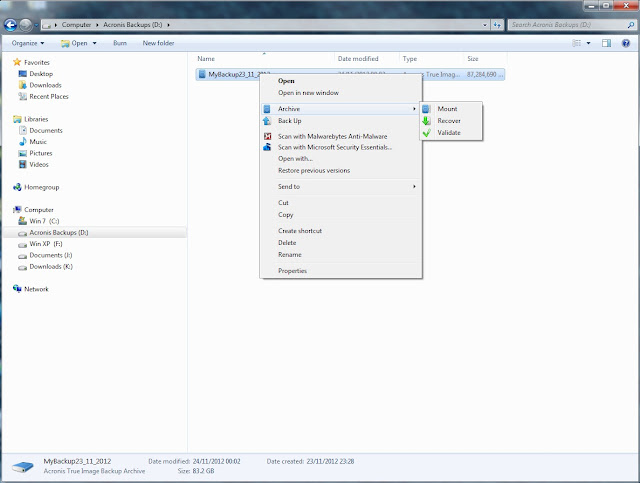640x483 pixels.
Task: Select Recover from the Archive submenu
Action: click(449, 121)
